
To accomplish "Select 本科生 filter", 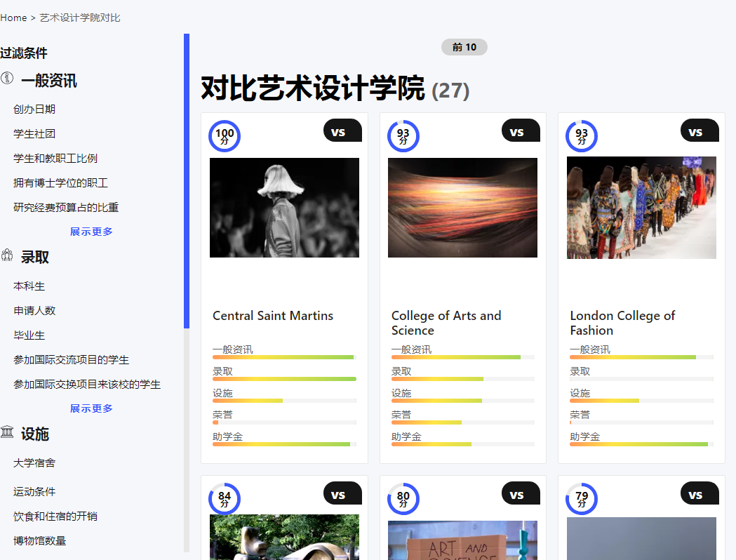I will point(29,286).
